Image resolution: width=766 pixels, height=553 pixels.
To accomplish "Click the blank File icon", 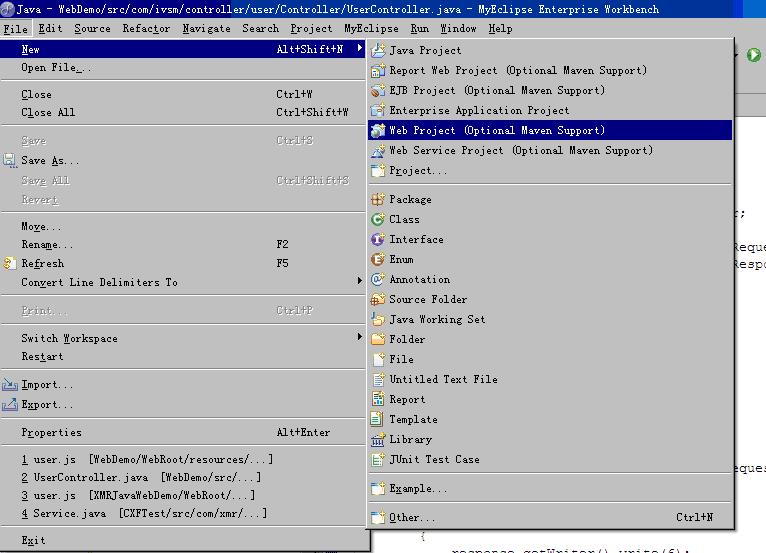I will (x=378, y=359).
